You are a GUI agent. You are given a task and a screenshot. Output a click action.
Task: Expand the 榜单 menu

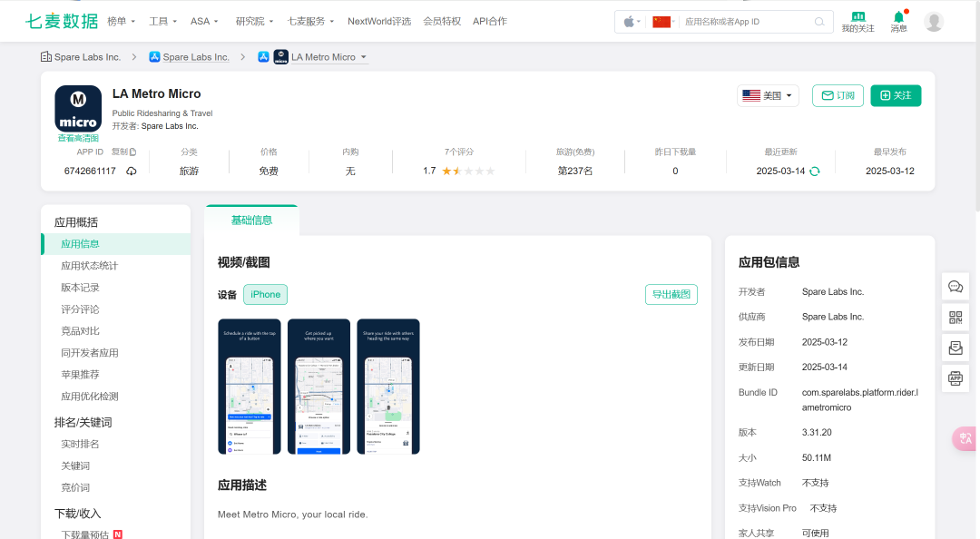click(x=122, y=21)
